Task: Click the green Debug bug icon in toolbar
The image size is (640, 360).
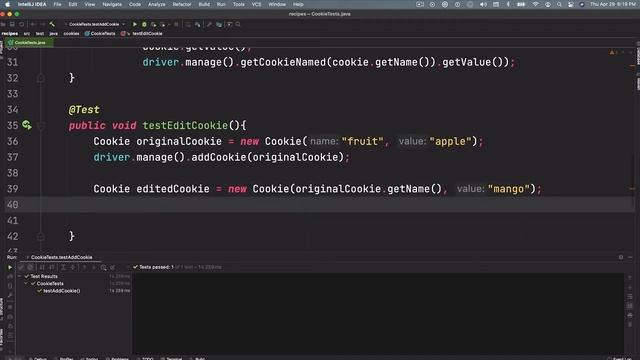Action: coord(144,24)
